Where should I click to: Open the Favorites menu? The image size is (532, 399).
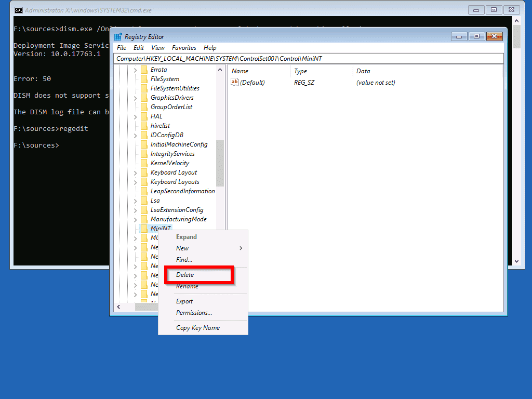[184, 48]
